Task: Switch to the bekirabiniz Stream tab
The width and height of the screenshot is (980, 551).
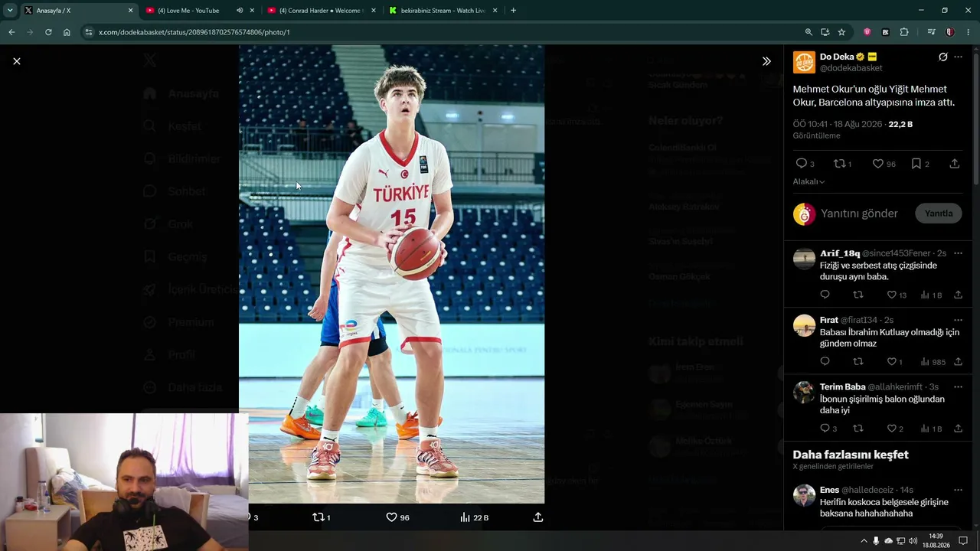Action: [x=443, y=11]
